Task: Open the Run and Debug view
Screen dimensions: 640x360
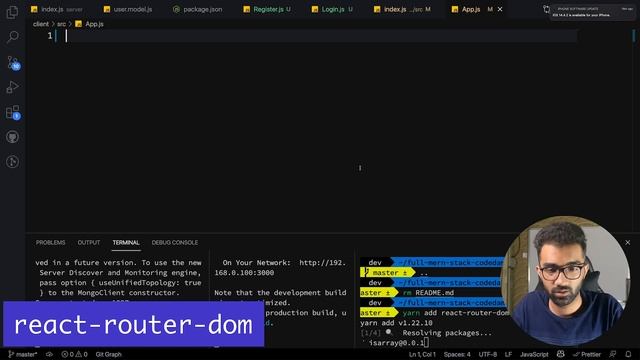Action: [12, 87]
